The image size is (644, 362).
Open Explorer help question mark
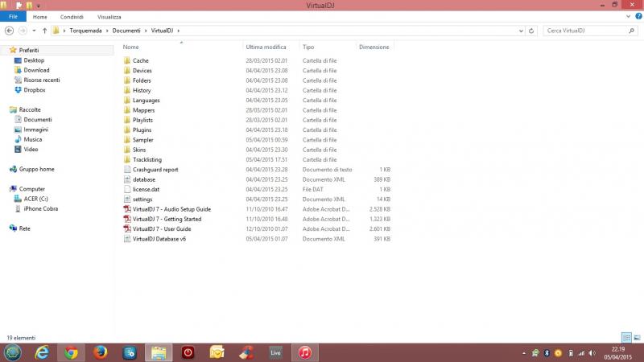pos(638,16)
